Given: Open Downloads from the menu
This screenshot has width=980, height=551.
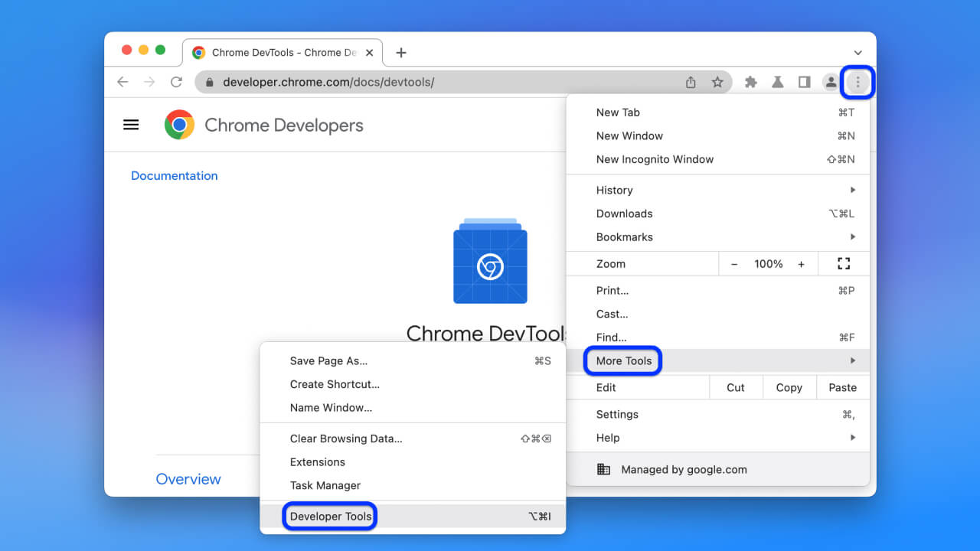Looking at the screenshot, I should tap(718, 214).
